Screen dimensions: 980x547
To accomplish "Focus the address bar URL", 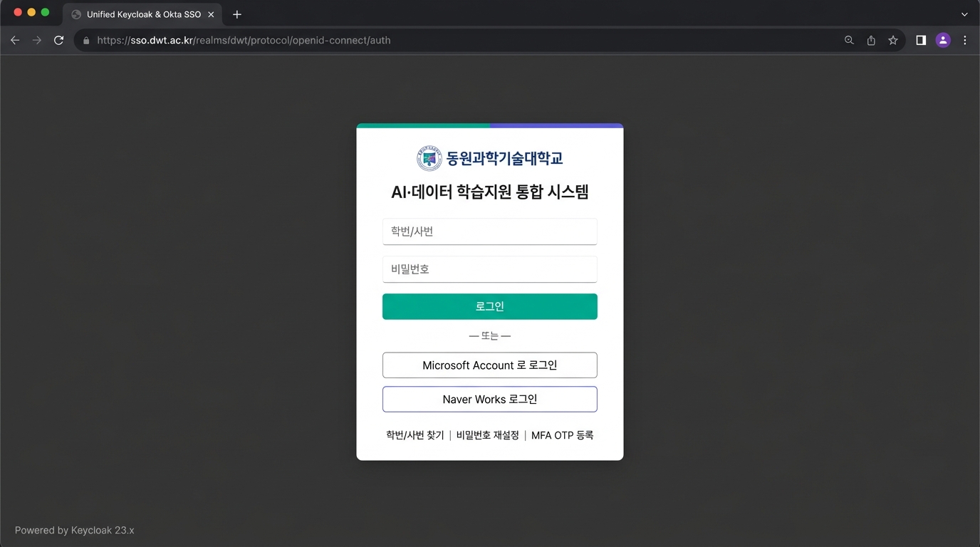I will 244,41.
